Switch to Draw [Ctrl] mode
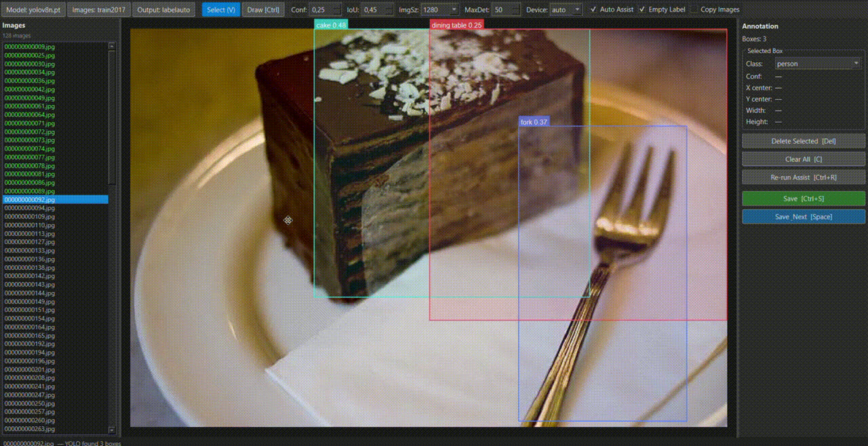Screen dimensions: 868x446 [263, 9]
